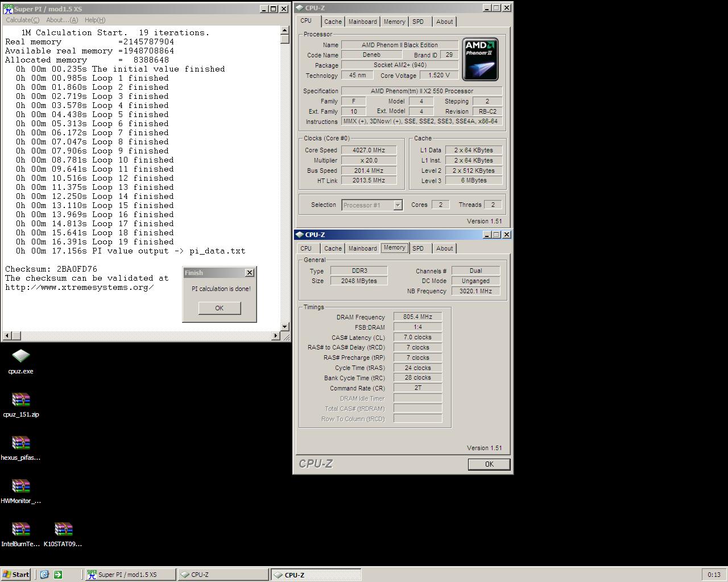The image size is (728, 582).
Task: Click the DRAM Frequency 805.4 MHz field
Action: tap(417, 317)
